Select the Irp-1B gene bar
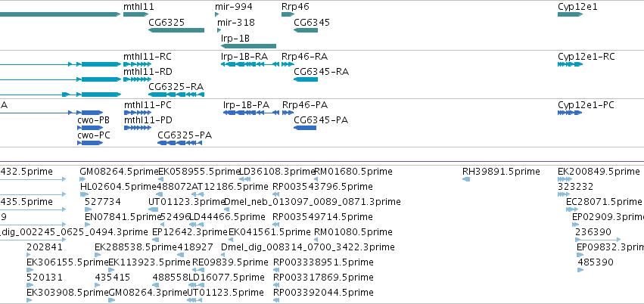 pos(248,46)
